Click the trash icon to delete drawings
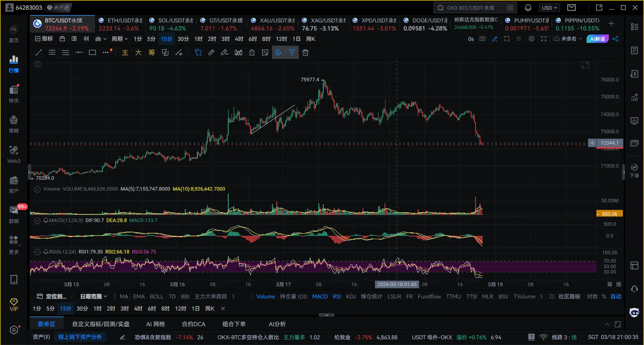This screenshot has height=345, width=644. coord(305,53)
